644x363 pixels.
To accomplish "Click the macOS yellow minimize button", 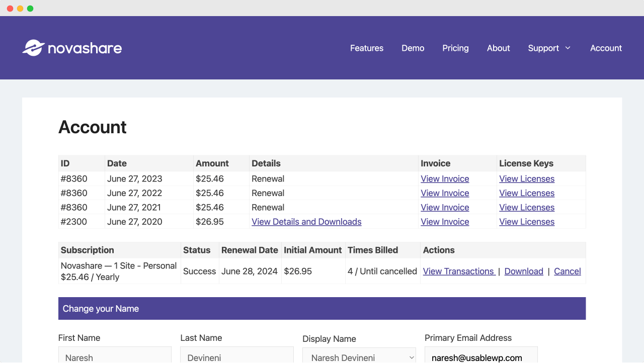I will (20, 9).
